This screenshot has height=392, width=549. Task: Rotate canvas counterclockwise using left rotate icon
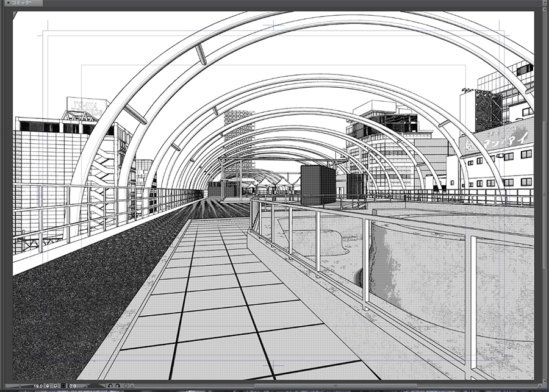[110, 386]
